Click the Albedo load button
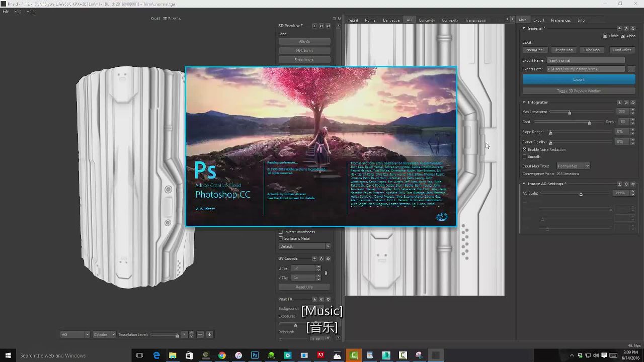Viewport: 644px width, 362px height. [304, 41]
